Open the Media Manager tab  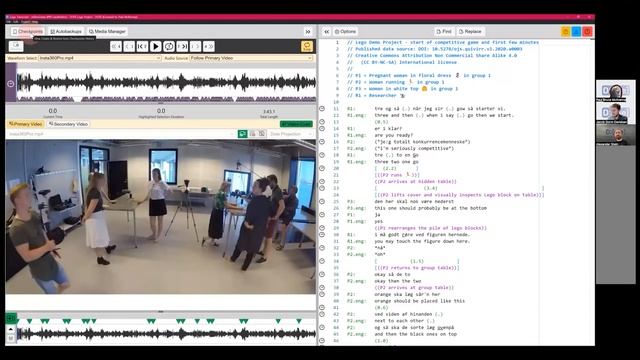[107, 31]
